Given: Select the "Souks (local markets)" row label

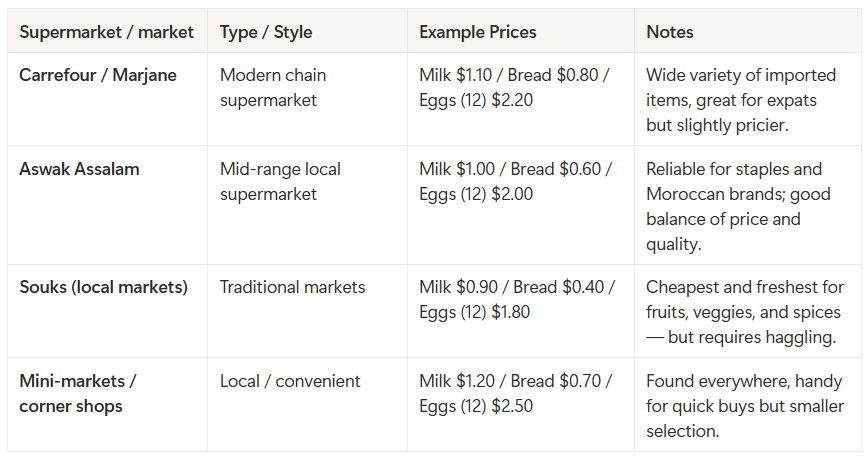Looking at the screenshot, I should tap(104, 287).
